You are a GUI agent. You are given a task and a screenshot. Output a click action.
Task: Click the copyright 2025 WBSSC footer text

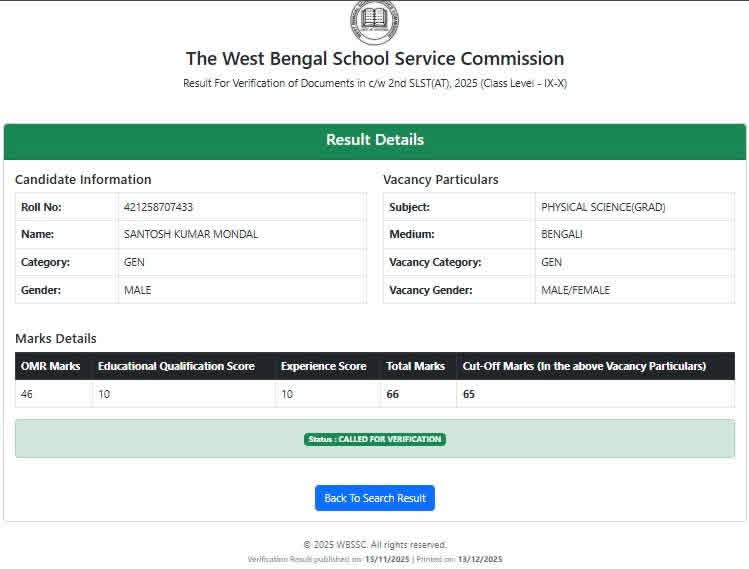click(x=374, y=545)
